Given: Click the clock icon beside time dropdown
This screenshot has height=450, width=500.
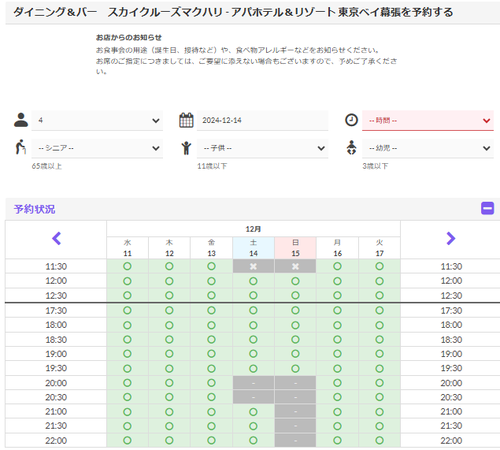Looking at the screenshot, I should pyautogui.click(x=351, y=120).
